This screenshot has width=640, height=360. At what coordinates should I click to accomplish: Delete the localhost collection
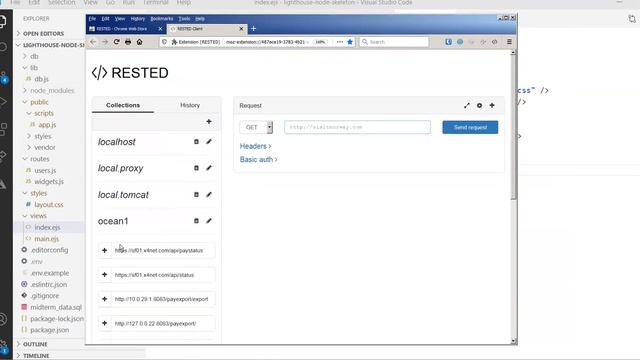[196, 142]
